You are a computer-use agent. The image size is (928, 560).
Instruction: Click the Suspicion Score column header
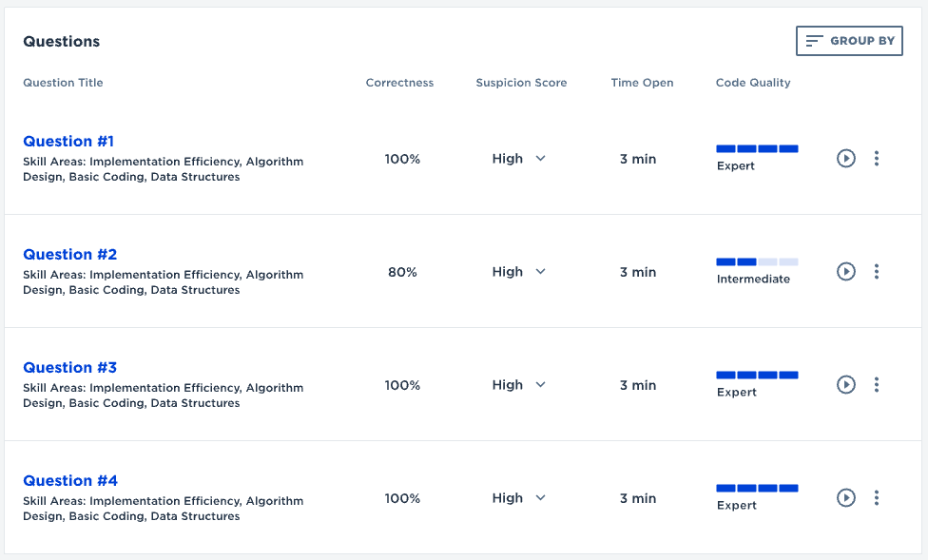pyautogui.click(x=521, y=83)
